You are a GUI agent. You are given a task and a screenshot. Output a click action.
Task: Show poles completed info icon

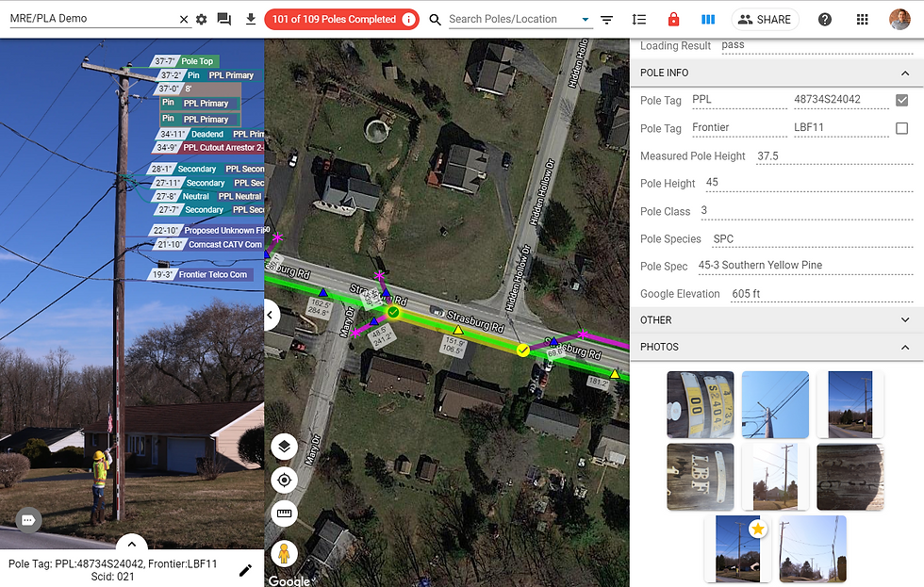click(x=408, y=20)
